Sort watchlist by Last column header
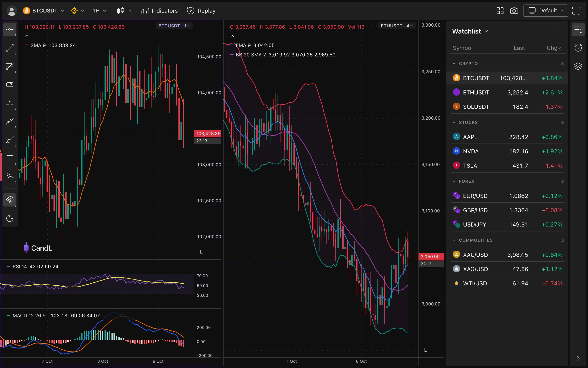The width and height of the screenshot is (588, 368). point(519,48)
